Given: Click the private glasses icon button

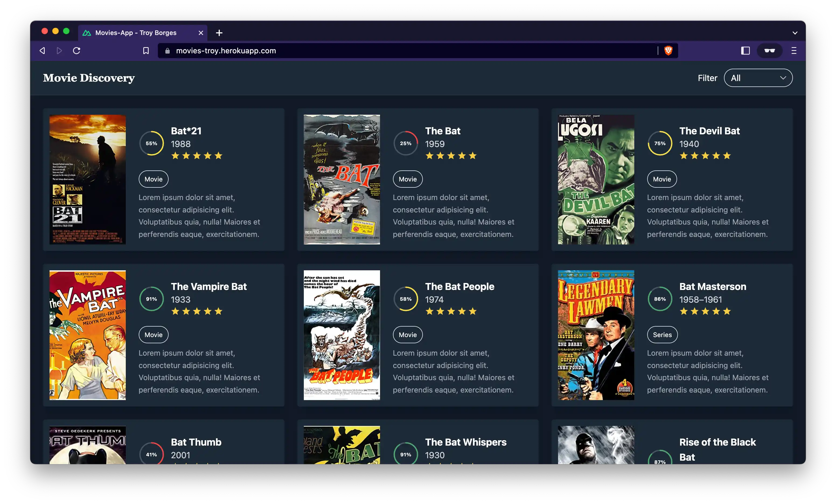Looking at the screenshot, I should click(x=769, y=51).
